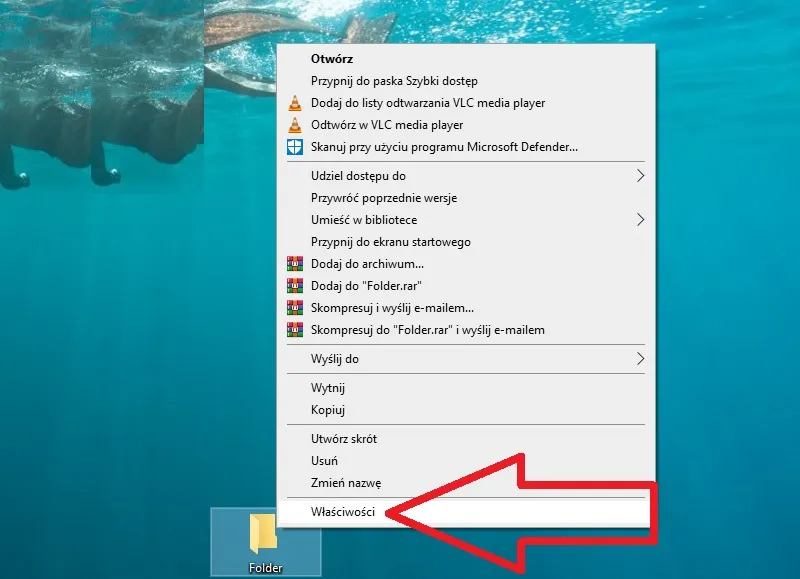
Task: Click the Microsoft Defender shield icon
Action: click(x=294, y=147)
